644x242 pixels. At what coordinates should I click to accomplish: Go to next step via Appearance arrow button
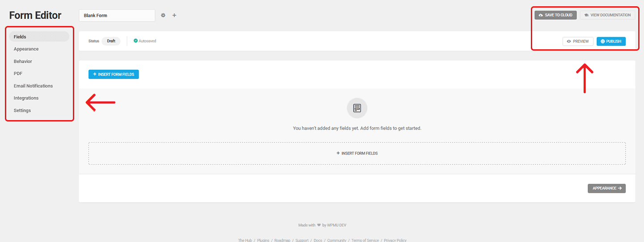pyautogui.click(x=606, y=188)
